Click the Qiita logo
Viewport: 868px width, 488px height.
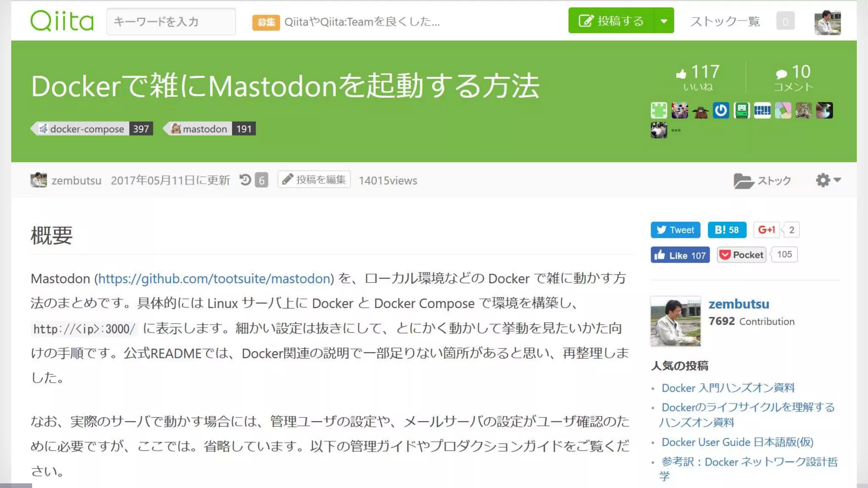pyautogui.click(x=62, y=21)
